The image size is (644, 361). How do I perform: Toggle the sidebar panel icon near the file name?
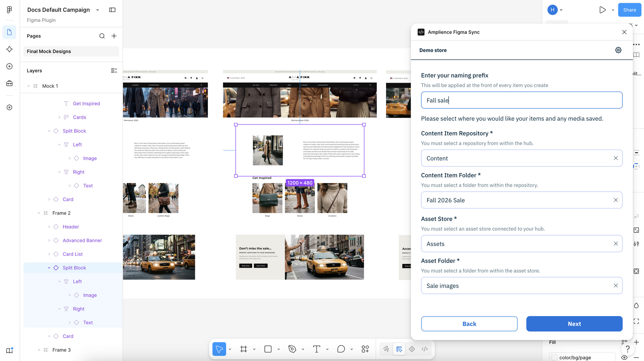[112, 10]
